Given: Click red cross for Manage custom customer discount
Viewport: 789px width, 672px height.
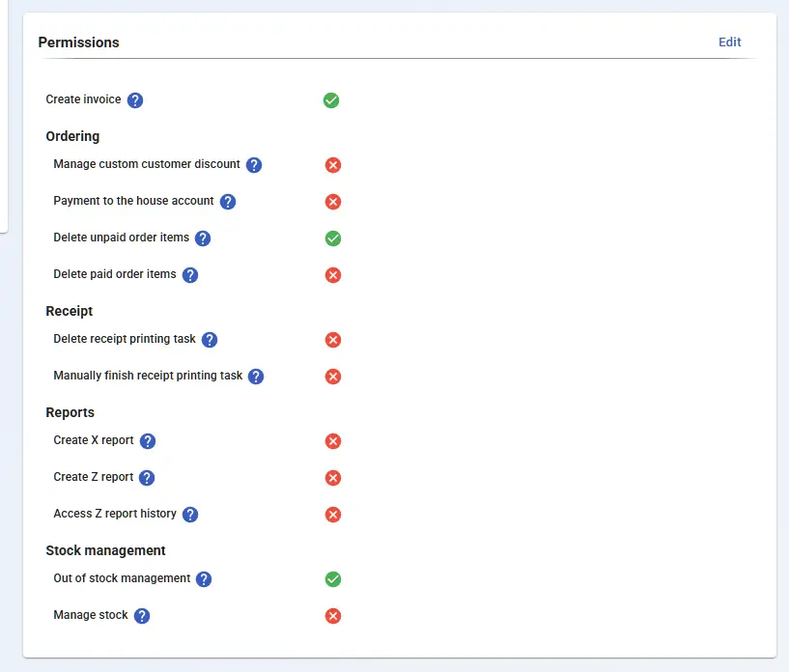Looking at the screenshot, I should 333,165.
